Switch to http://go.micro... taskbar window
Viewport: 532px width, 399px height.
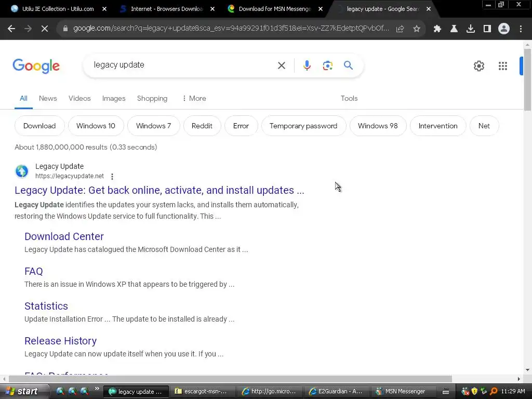tap(269, 391)
